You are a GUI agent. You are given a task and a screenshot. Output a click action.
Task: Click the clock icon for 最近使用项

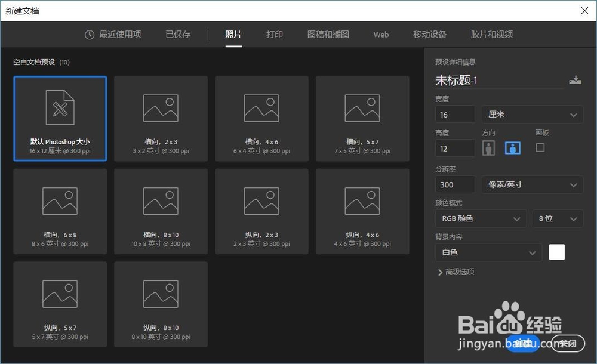point(90,35)
